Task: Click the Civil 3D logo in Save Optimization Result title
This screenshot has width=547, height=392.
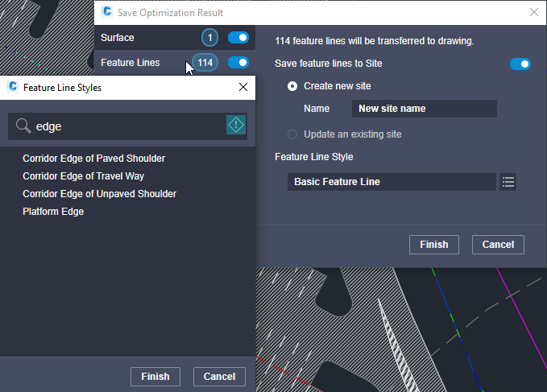Action: (x=107, y=12)
